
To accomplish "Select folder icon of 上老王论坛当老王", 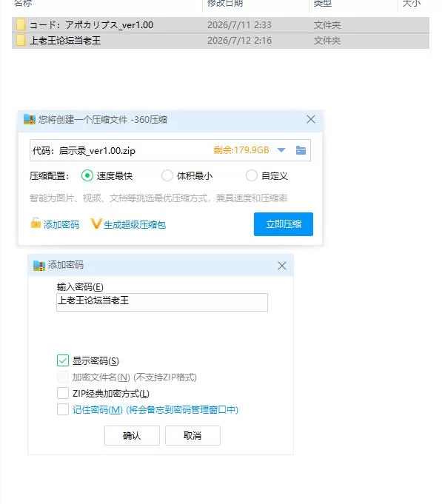I will tap(21, 41).
